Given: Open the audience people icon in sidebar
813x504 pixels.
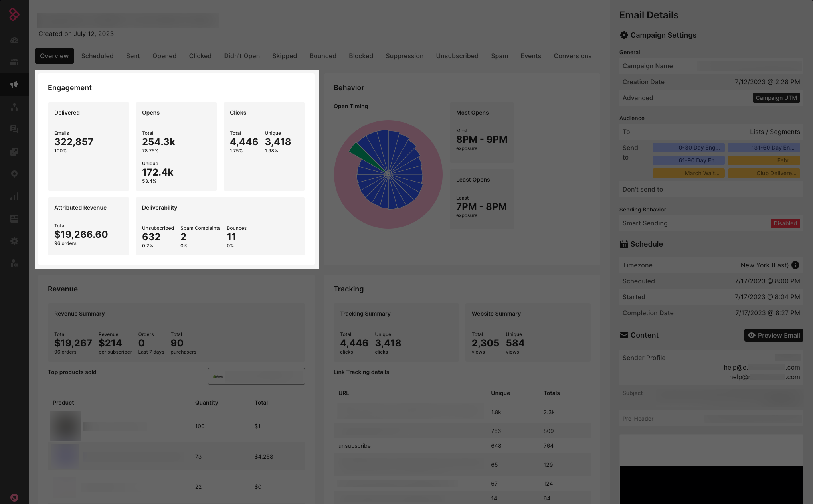Looking at the screenshot, I should coord(14,62).
